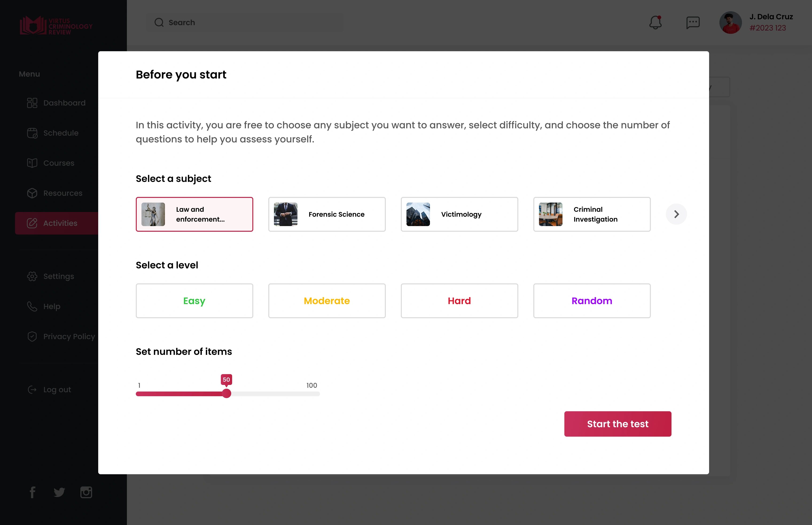Click the J. Dela Cruz profile avatar
Viewport: 812px width, 525px height.
pyautogui.click(x=730, y=23)
